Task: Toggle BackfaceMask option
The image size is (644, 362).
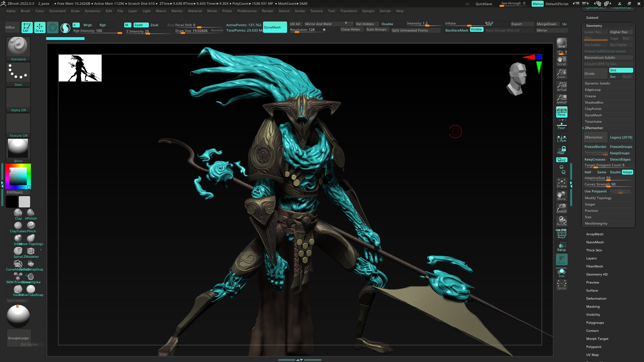Action: (457, 30)
